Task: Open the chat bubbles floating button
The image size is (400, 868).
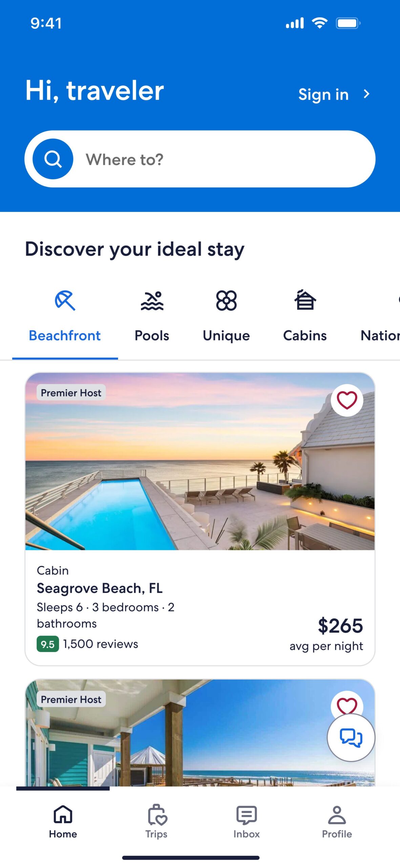Action: pyautogui.click(x=351, y=737)
